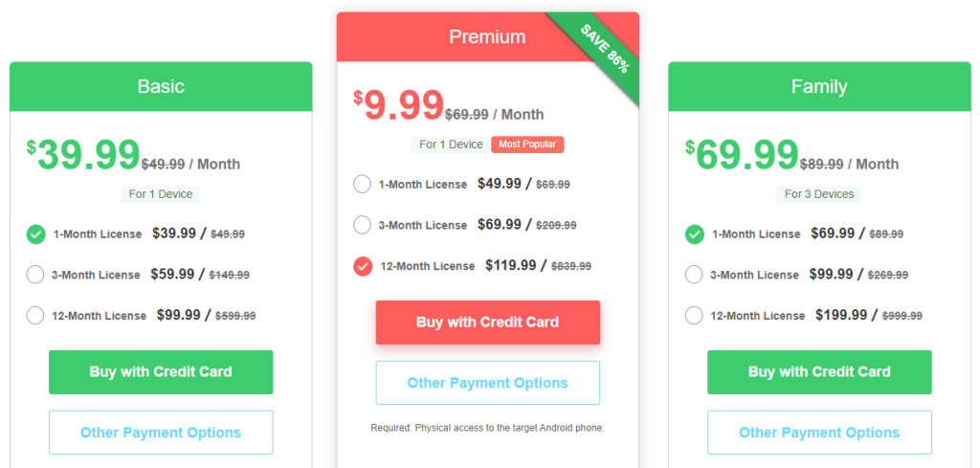The width and height of the screenshot is (980, 468).
Task: Click Family plan Buy with Credit Card
Action: (x=819, y=371)
